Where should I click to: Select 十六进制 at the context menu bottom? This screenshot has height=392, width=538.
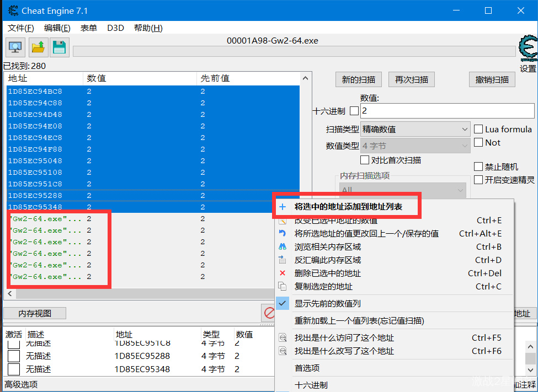(x=395, y=385)
